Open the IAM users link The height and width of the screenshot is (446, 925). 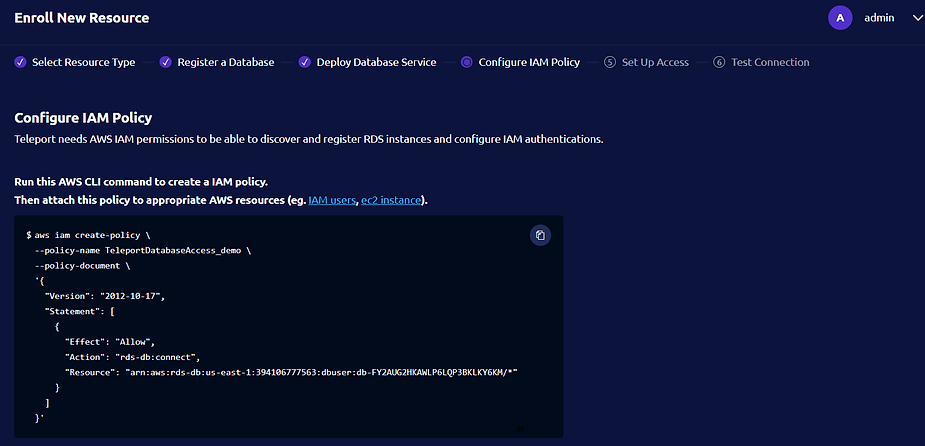click(x=332, y=200)
